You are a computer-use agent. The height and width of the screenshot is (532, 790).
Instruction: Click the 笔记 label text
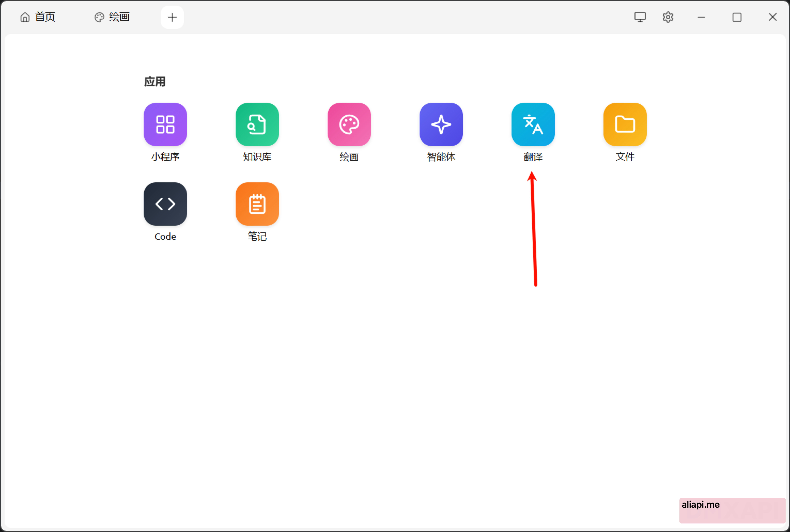(x=257, y=236)
